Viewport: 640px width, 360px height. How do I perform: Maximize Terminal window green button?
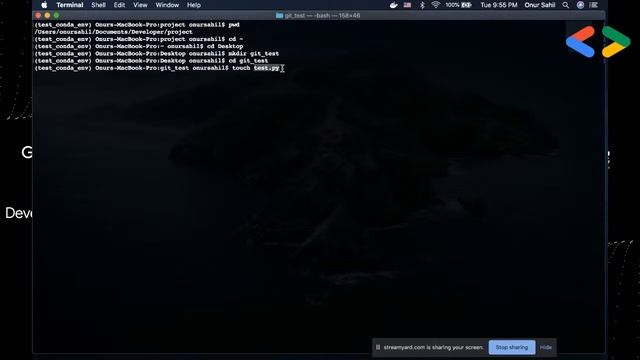pyautogui.click(x=56, y=16)
